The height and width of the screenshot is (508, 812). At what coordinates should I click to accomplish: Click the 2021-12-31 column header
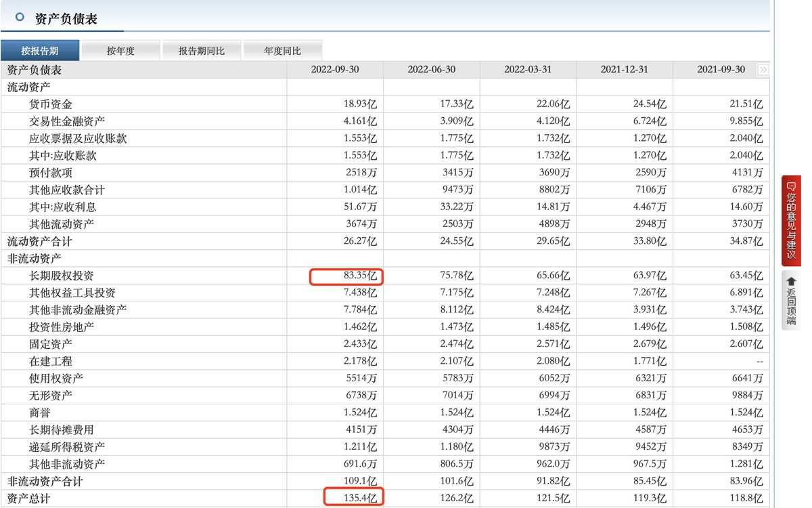[625, 70]
